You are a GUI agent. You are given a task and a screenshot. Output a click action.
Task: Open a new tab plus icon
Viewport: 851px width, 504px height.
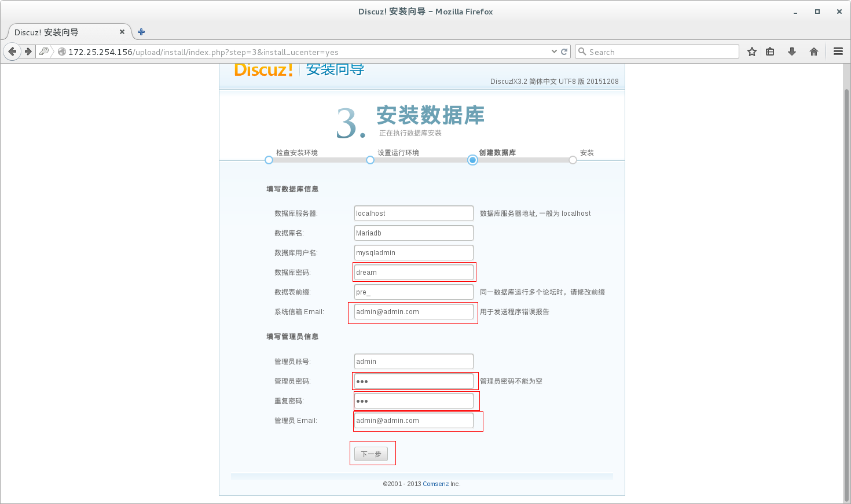click(x=141, y=32)
